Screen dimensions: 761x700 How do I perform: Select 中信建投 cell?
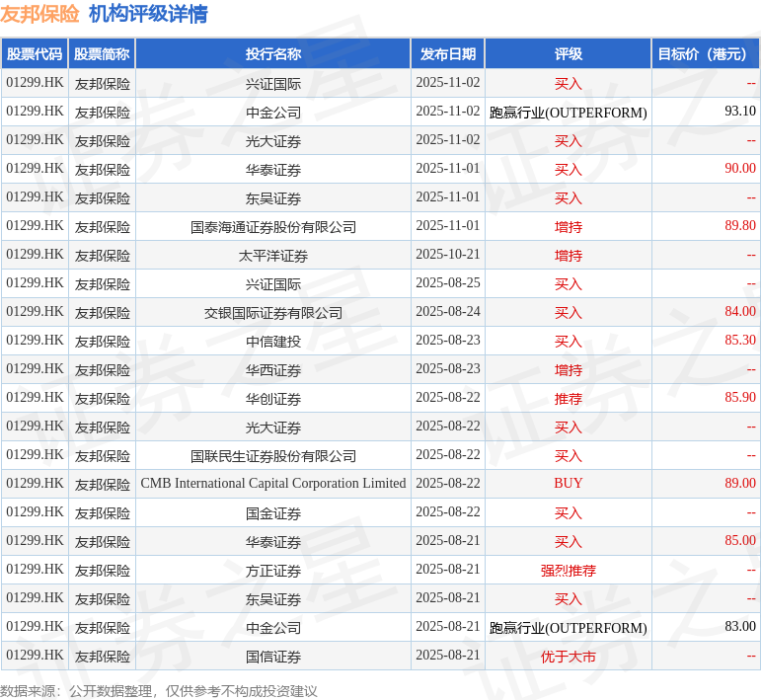click(x=273, y=342)
